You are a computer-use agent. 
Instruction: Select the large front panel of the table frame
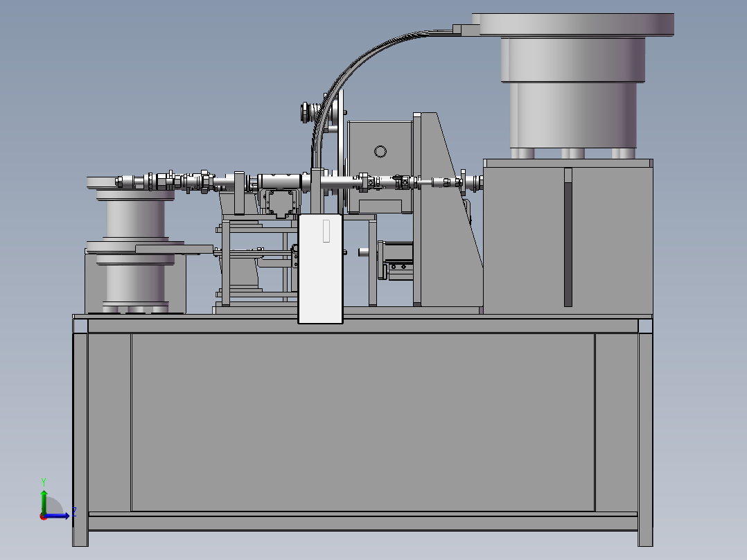point(363,422)
